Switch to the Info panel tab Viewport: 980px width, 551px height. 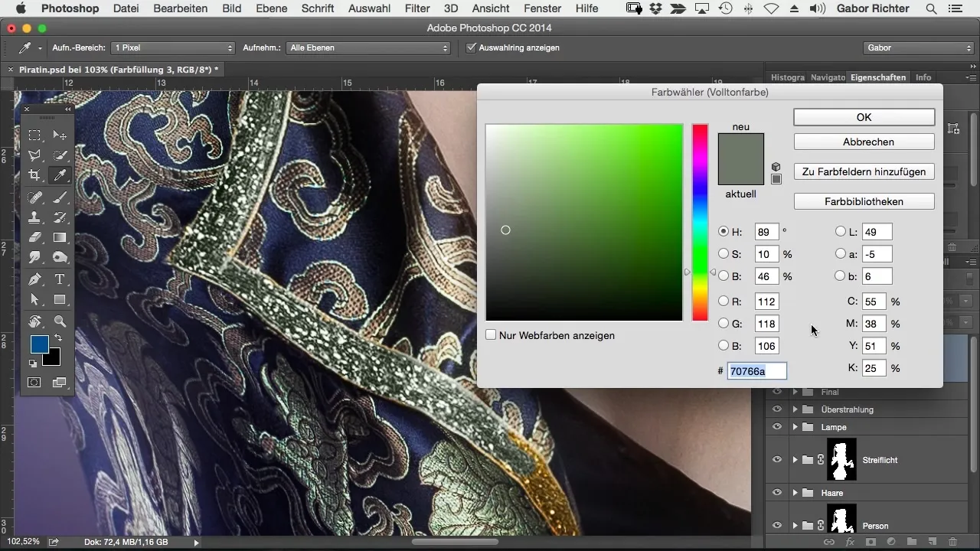pos(923,77)
